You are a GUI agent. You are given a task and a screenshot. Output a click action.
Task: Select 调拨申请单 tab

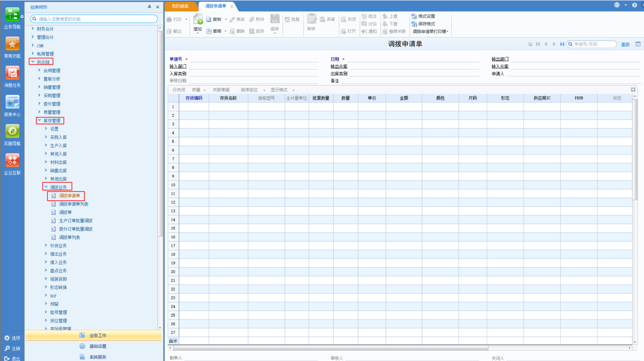216,6
